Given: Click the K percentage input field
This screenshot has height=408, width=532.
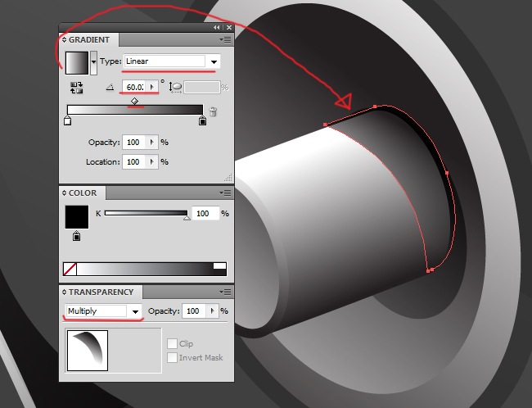Looking at the screenshot, I should point(205,213).
